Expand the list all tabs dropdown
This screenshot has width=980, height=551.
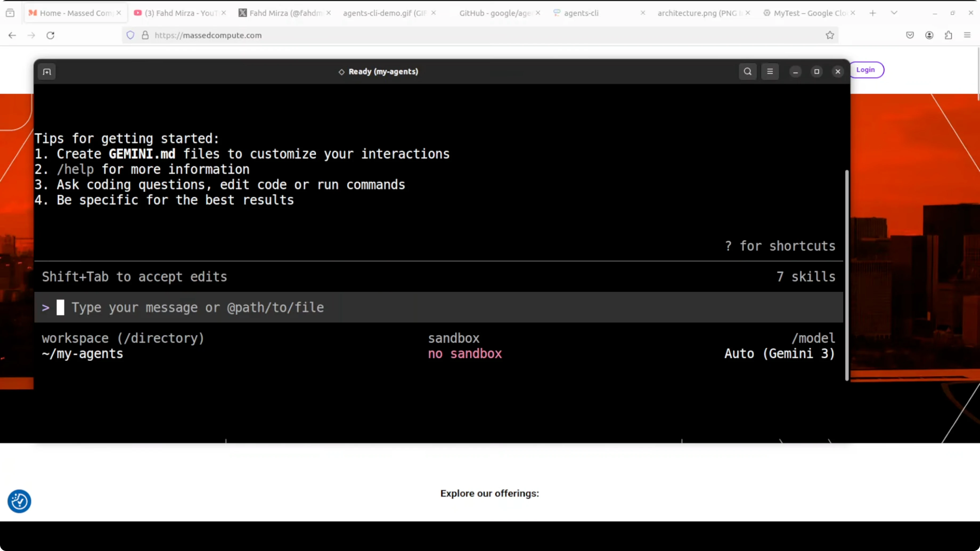coord(894,13)
